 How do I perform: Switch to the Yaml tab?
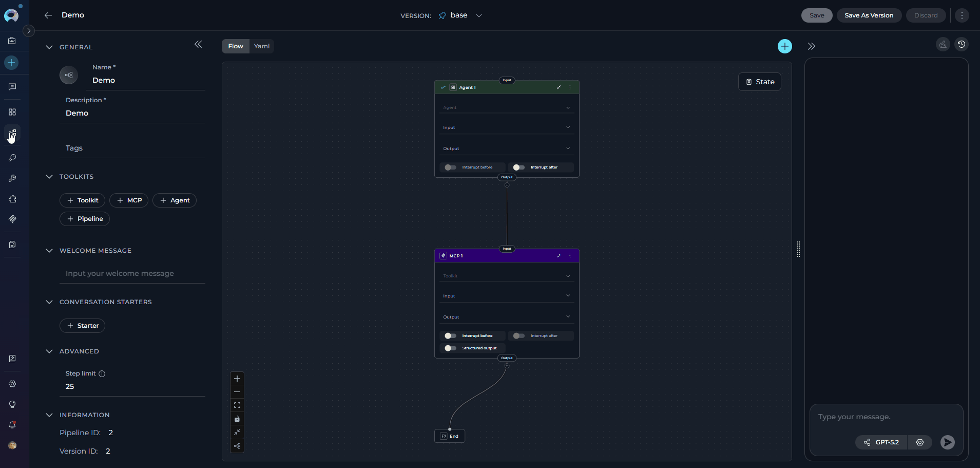(262, 46)
